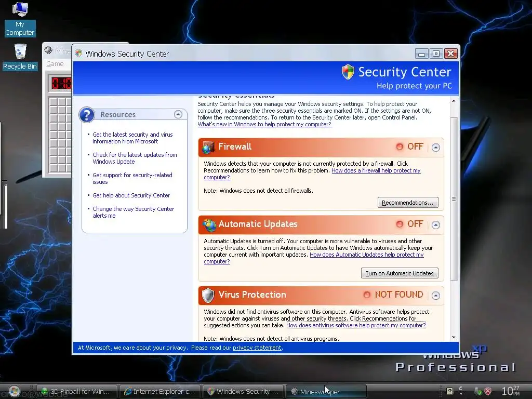Select Windows Security taskbar button

(x=243, y=392)
